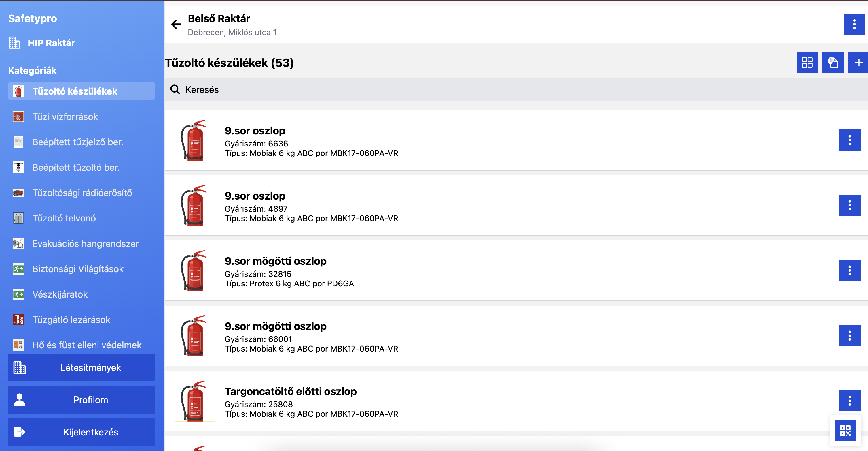Click the hand-over-document icon button
868x451 pixels.
[x=833, y=62]
